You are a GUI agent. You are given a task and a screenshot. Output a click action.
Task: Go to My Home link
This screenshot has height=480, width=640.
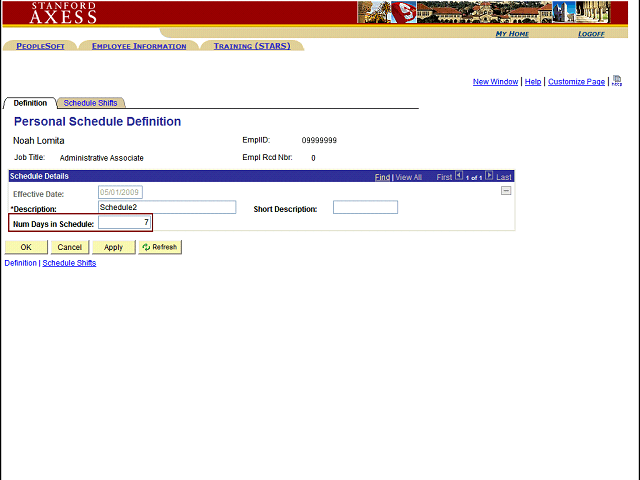512,33
